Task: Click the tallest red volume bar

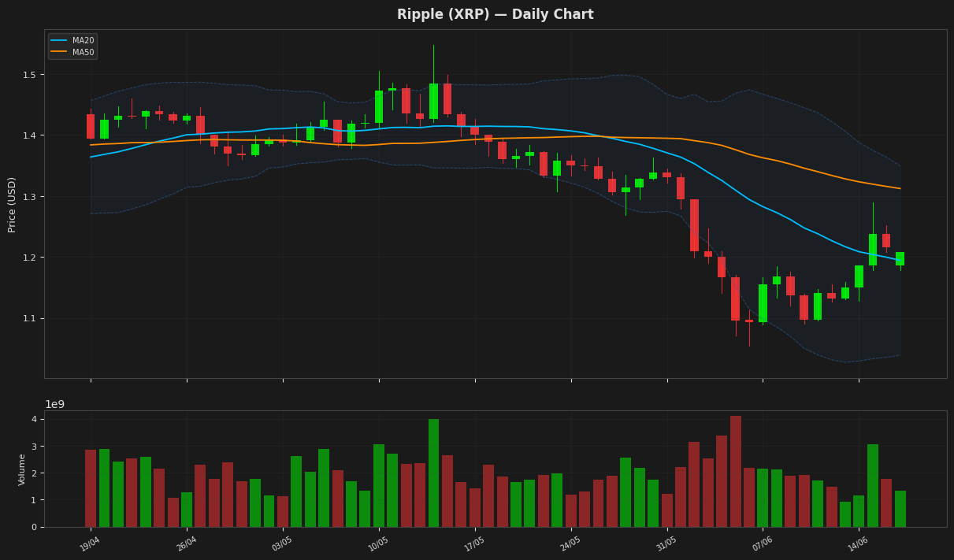Action: [x=736, y=471]
